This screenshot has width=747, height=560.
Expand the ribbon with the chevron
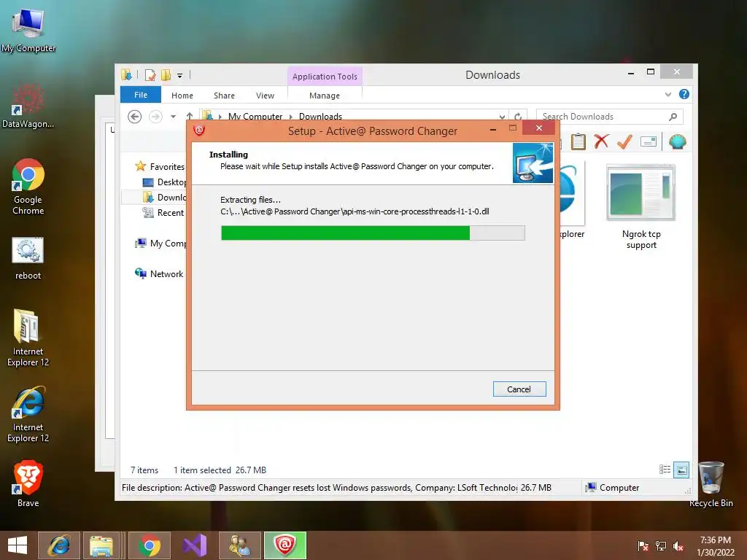pyautogui.click(x=668, y=94)
